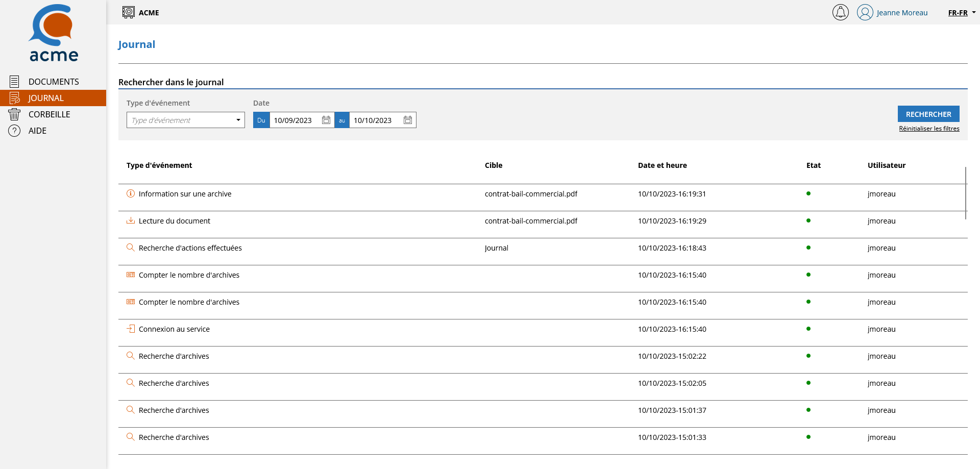Click green status dot for 16:19:31 entry
Image resolution: width=980 pixels, height=469 pixels.
(x=808, y=193)
